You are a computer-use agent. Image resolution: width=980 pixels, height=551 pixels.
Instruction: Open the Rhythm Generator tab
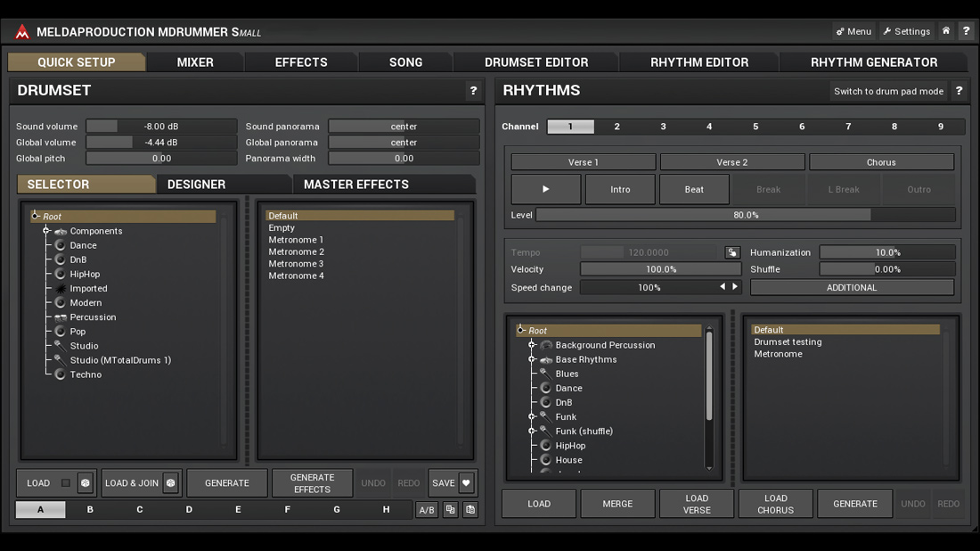tap(874, 62)
